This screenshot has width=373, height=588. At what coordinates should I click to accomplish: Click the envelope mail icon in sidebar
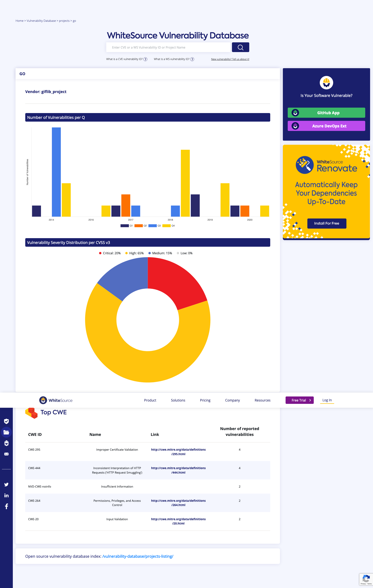tap(6, 454)
